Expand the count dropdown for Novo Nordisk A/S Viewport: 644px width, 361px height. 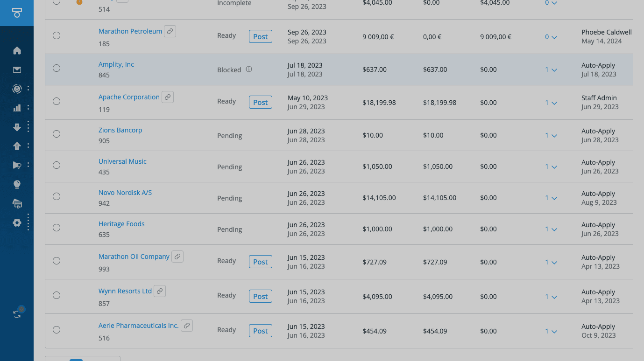pos(551,198)
